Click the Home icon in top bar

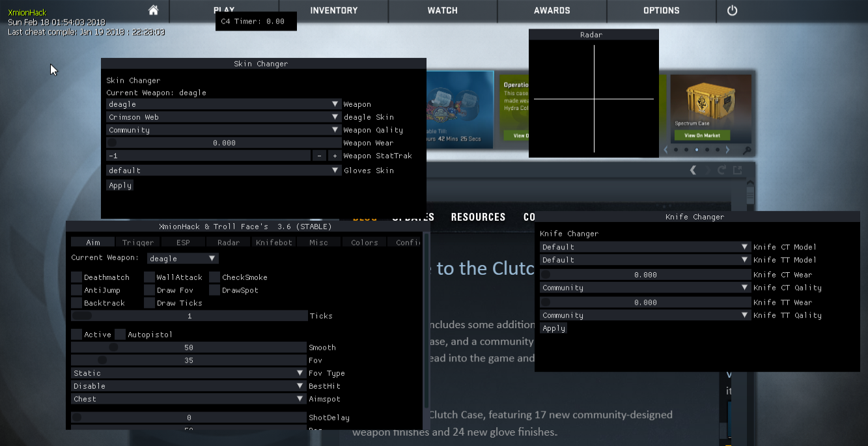coord(153,10)
